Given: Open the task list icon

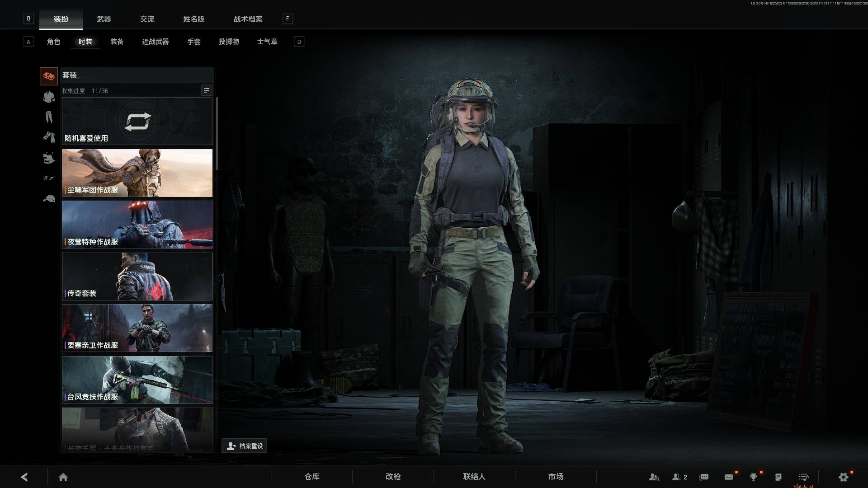Looking at the screenshot, I should pos(803,477).
